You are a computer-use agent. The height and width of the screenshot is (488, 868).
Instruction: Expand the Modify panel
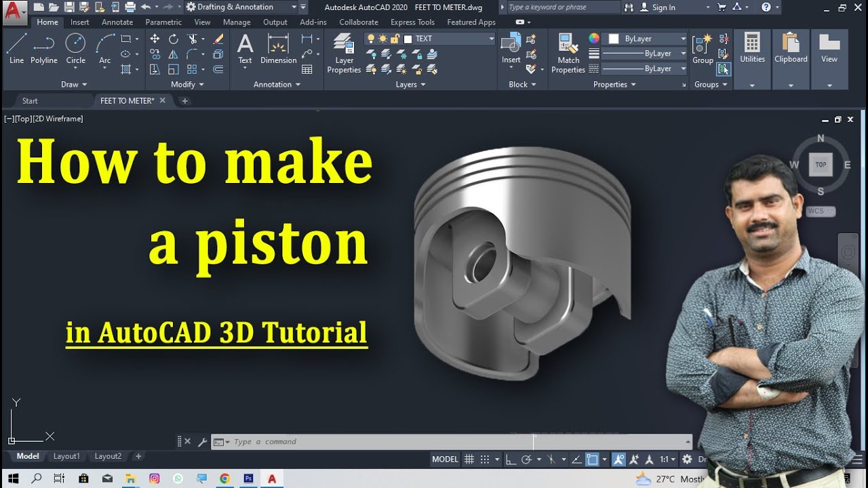pyautogui.click(x=188, y=85)
